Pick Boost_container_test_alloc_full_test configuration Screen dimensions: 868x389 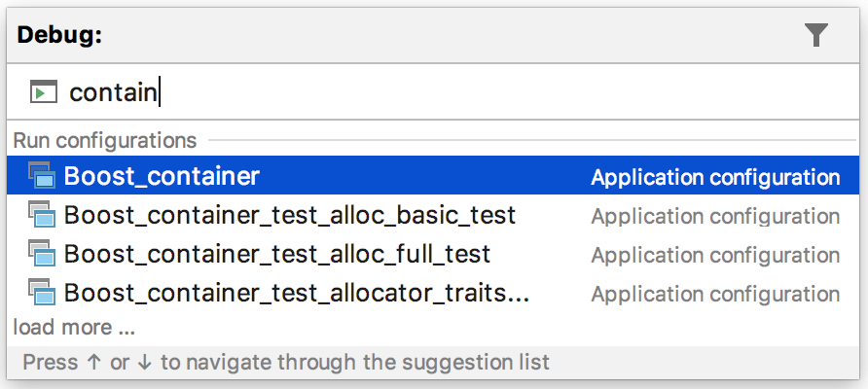(277, 255)
